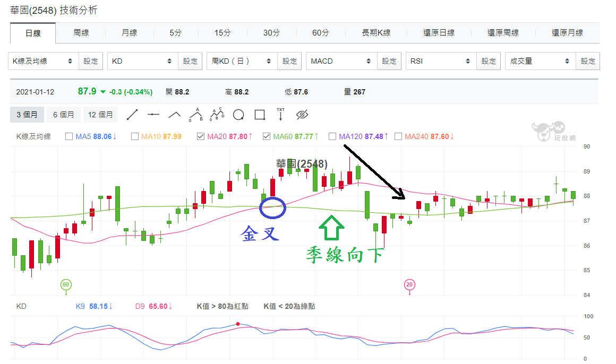Choose the A-B wave drawing tool
The image size is (616, 364).
(x=195, y=115)
